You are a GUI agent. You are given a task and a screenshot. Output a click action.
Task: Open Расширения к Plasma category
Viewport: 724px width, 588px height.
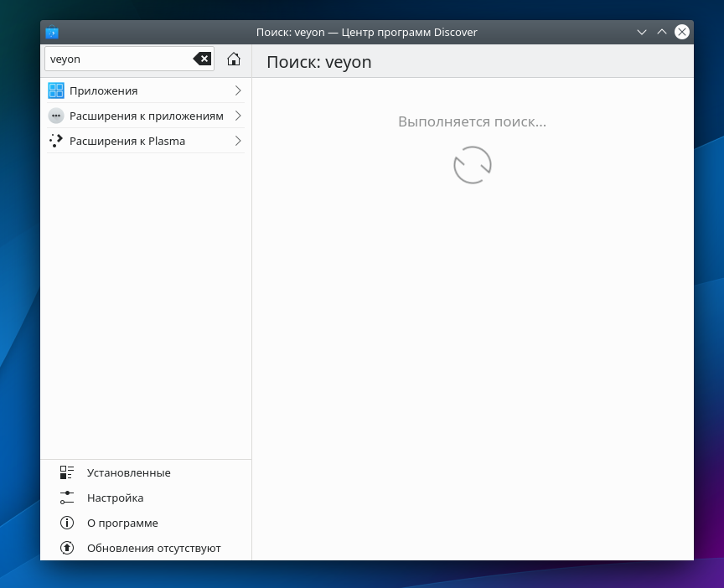tap(146, 141)
